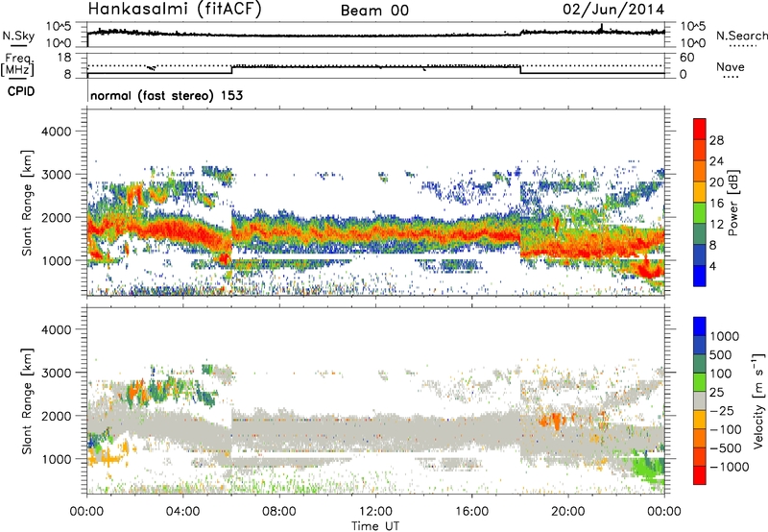The height and width of the screenshot is (532, 768).
Task: Click the N.Search legend label
Action: tap(742, 36)
